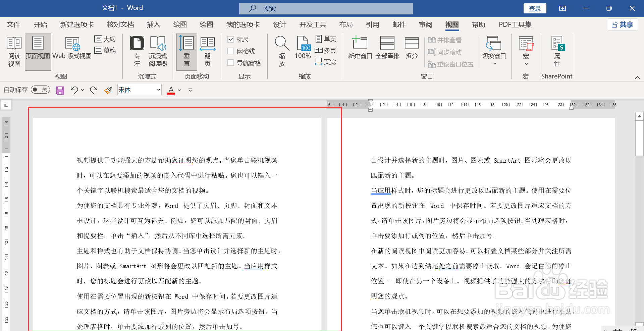Apply the red font color (A)
644x331 pixels.
[x=171, y=90]
